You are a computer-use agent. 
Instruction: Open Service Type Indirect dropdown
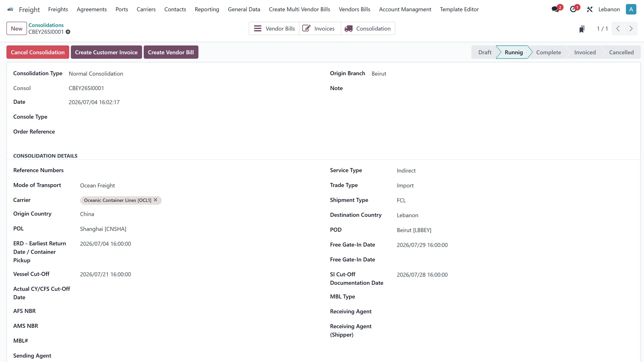406,171
